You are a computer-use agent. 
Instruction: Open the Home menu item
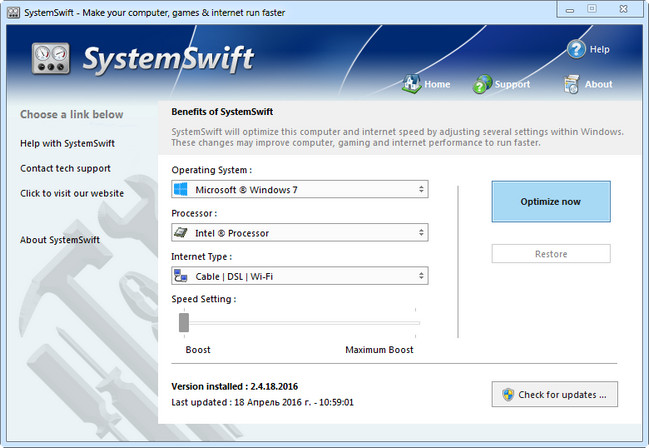pos(426,84)
